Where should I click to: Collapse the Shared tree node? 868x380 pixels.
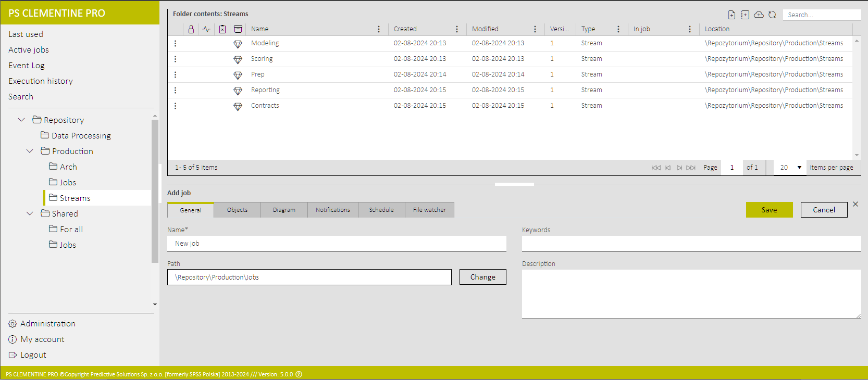tap(30, 213)
